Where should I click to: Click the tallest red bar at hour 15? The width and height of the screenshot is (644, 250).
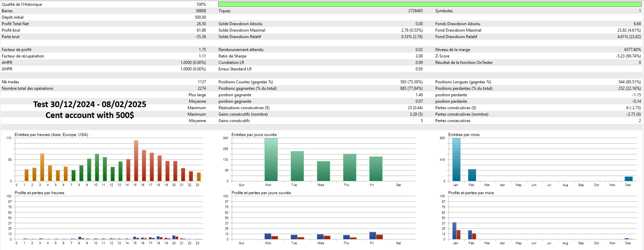point(136,161)
